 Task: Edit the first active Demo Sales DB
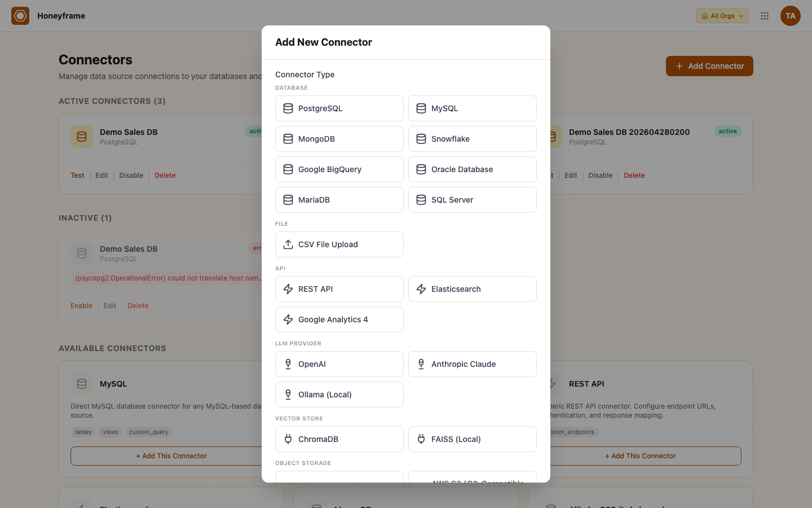(x=101, y=176)
